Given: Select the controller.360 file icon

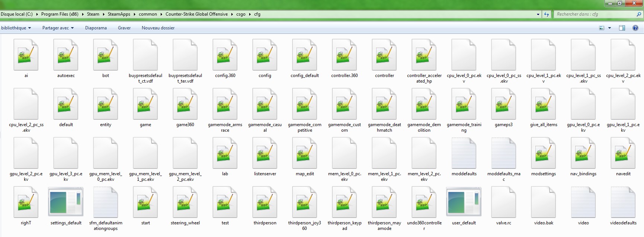Looking at the screenshot, I should click(x=345, y=55).
